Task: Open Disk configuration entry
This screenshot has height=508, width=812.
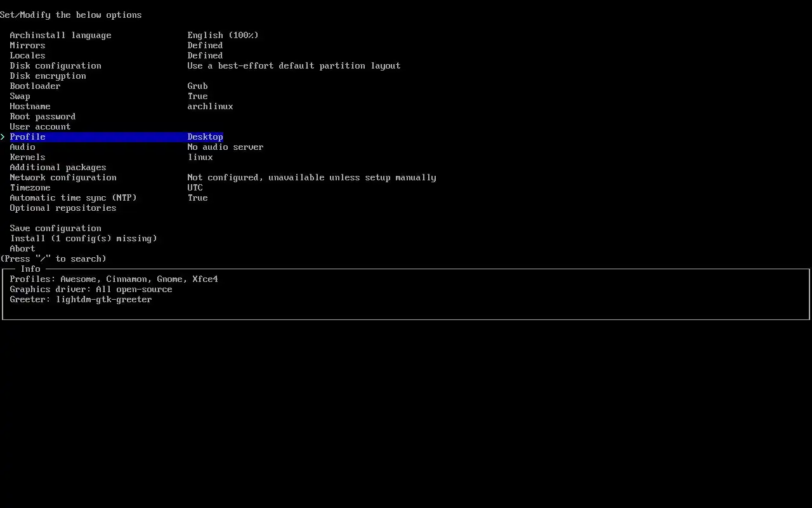Action: tap(55, 65)
